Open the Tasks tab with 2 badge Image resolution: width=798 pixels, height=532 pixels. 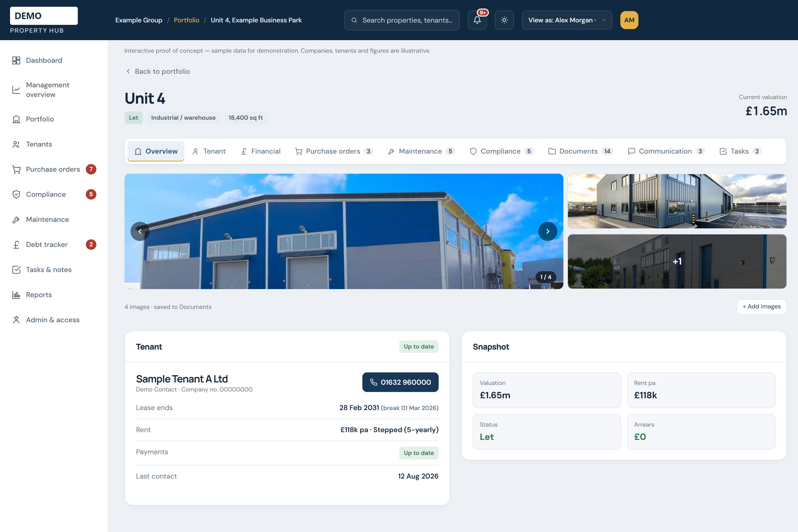point(740,151)
